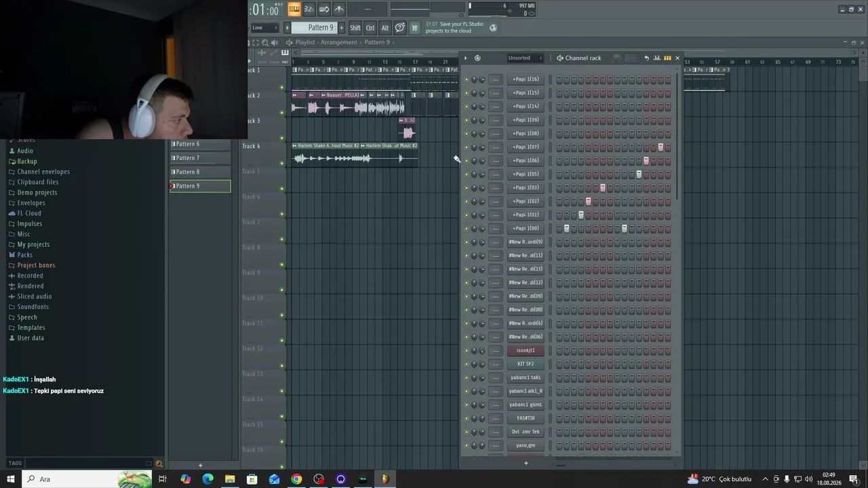Open the shopping cart content library

(414, 28)
